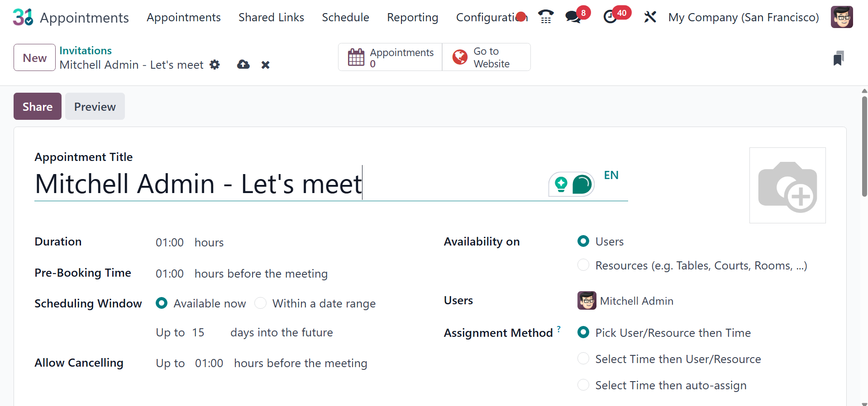
Task: Open the Reporting menu
Action: [412, 17]
